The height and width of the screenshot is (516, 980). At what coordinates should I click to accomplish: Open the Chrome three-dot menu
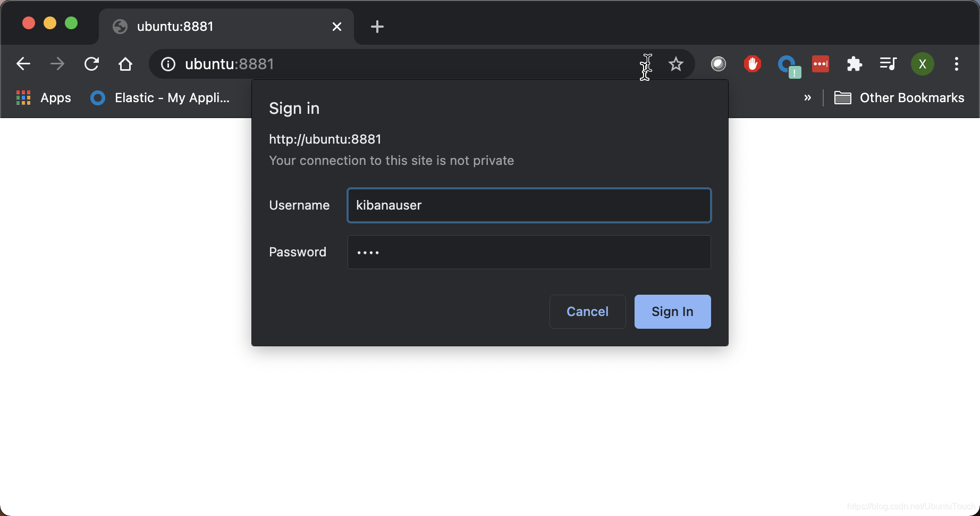click(x=957, y=64)
